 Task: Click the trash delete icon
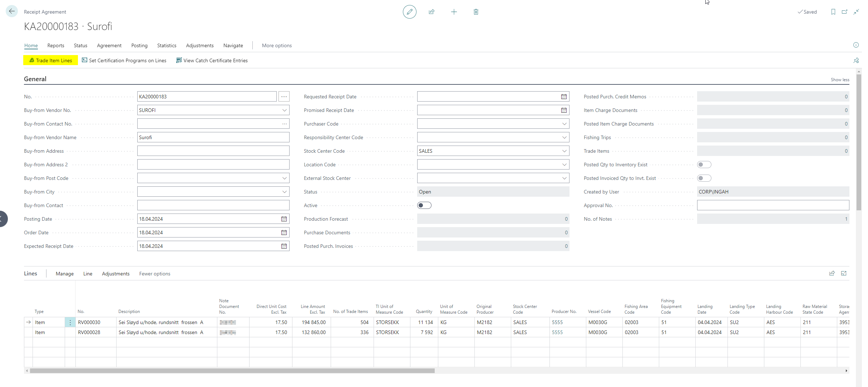[x=476, y=12]
